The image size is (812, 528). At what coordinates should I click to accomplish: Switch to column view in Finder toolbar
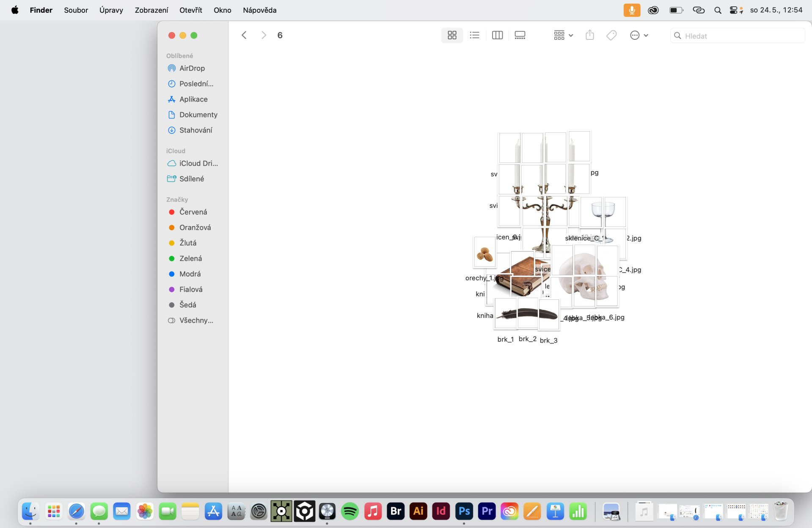[x=497, y=35]
